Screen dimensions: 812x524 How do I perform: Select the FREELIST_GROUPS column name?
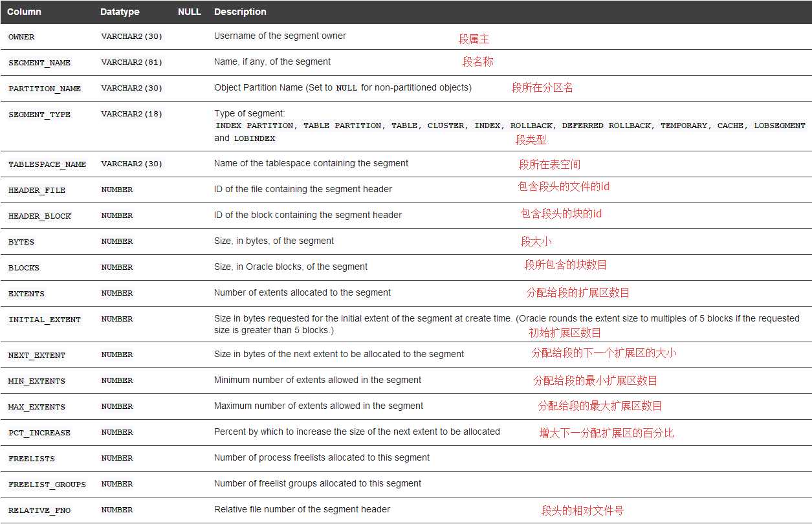pos(47,485)
